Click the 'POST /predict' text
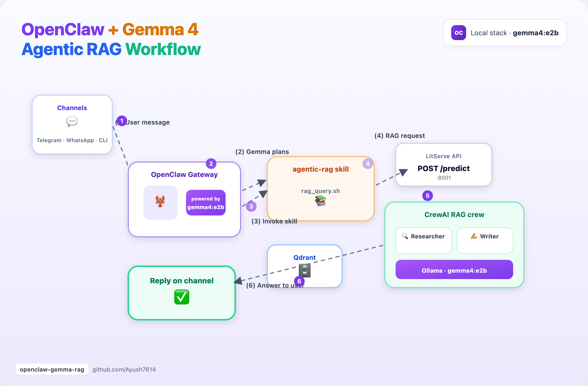Screen dimensions: 588x386 tap(444, 168)
